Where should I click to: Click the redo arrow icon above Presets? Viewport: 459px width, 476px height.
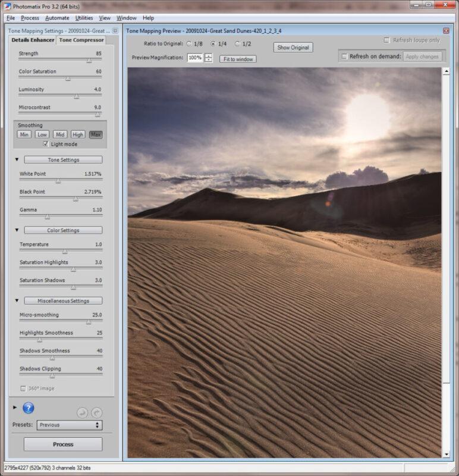pyautogui.click(x=96, y=412)
